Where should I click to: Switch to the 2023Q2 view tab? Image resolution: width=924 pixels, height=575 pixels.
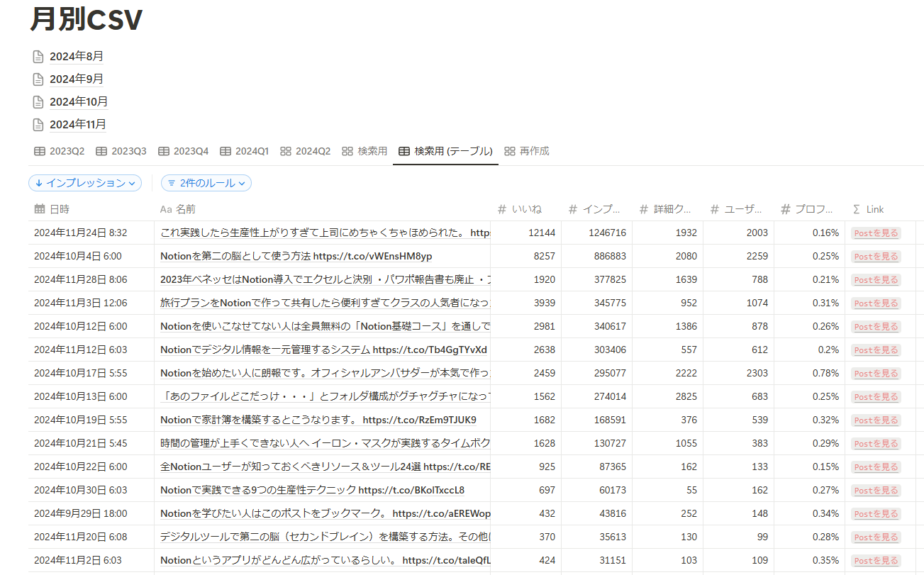coord(59,151)
